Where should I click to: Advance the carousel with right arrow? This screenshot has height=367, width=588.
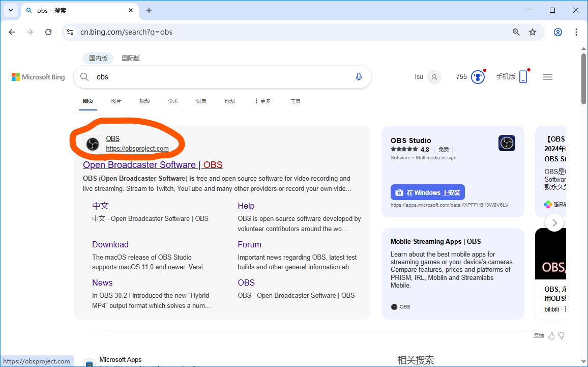pyautogui.click(x=554, y=223)
